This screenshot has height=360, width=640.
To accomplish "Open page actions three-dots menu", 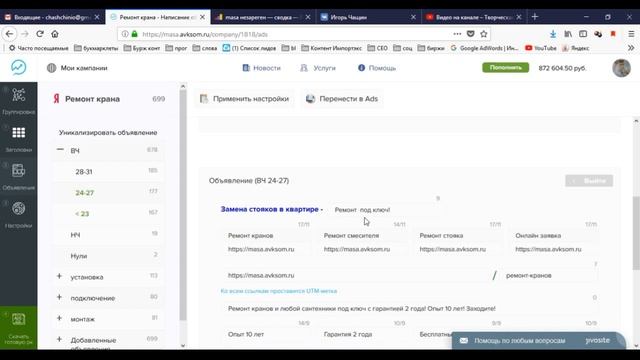I will pyautogui.click(x=457, y=34).
